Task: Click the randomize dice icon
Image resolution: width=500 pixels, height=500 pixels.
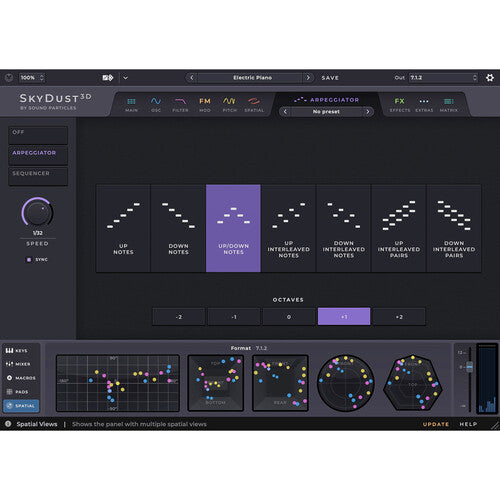Action: (x=108, y=78)
